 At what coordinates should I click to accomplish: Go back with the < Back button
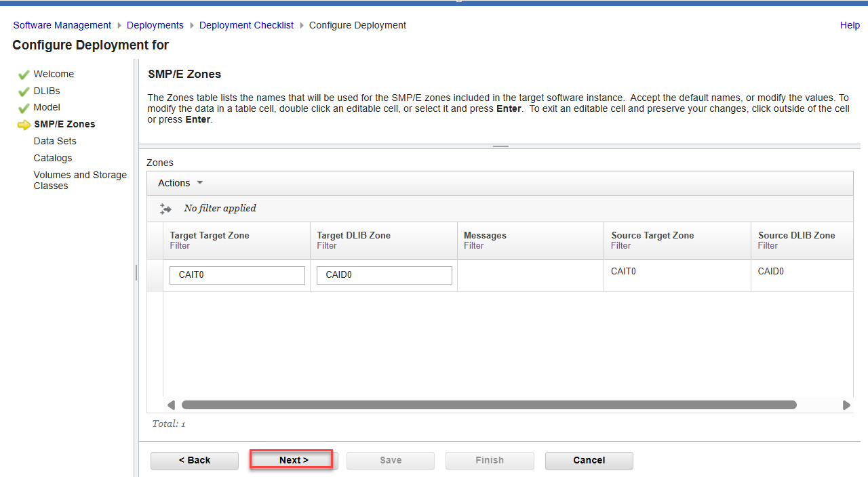pos(195,460)
